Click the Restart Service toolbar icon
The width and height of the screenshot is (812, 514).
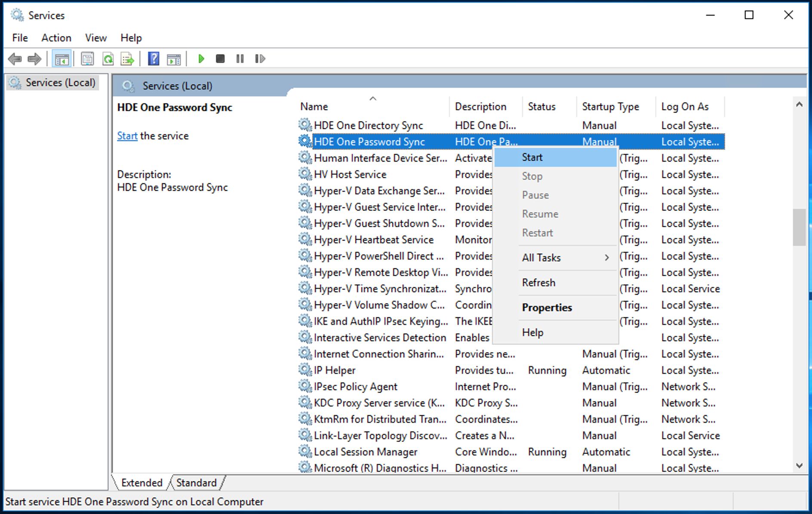pyautogui.click(x=260, y=59)
